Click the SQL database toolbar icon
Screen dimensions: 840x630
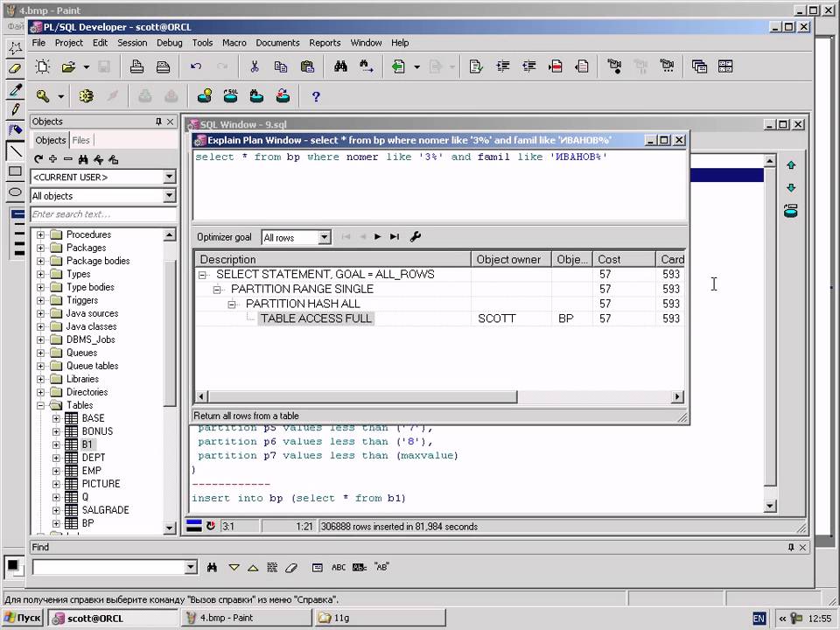click(230, 96)
